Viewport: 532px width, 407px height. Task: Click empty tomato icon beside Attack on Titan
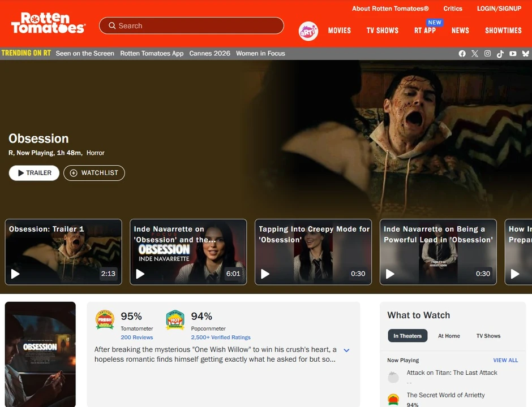(393, 377)
